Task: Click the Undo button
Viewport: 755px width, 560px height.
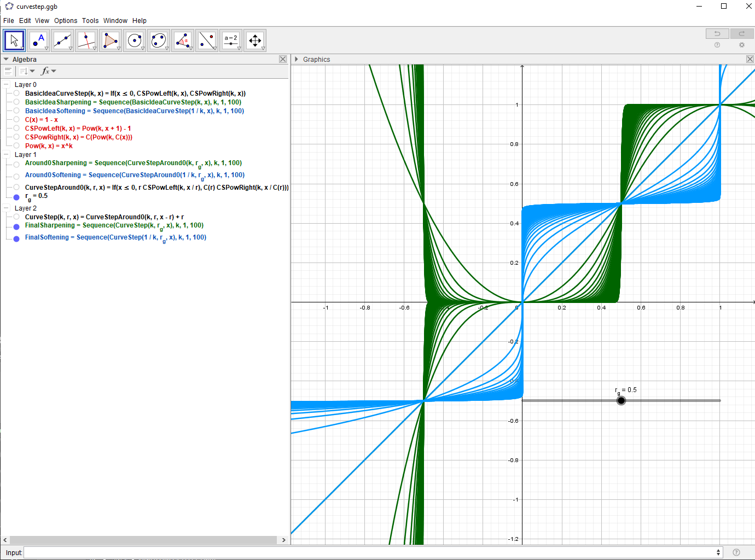Action: [x=717, y=33]
